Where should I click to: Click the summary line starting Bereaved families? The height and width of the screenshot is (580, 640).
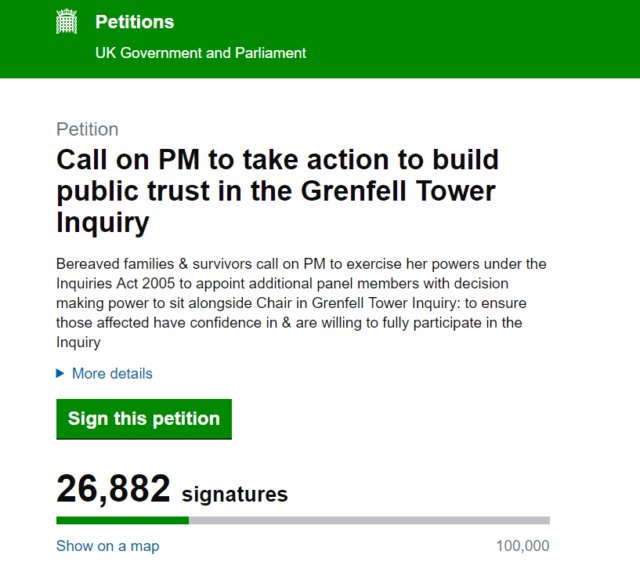[x=301, y=264]
